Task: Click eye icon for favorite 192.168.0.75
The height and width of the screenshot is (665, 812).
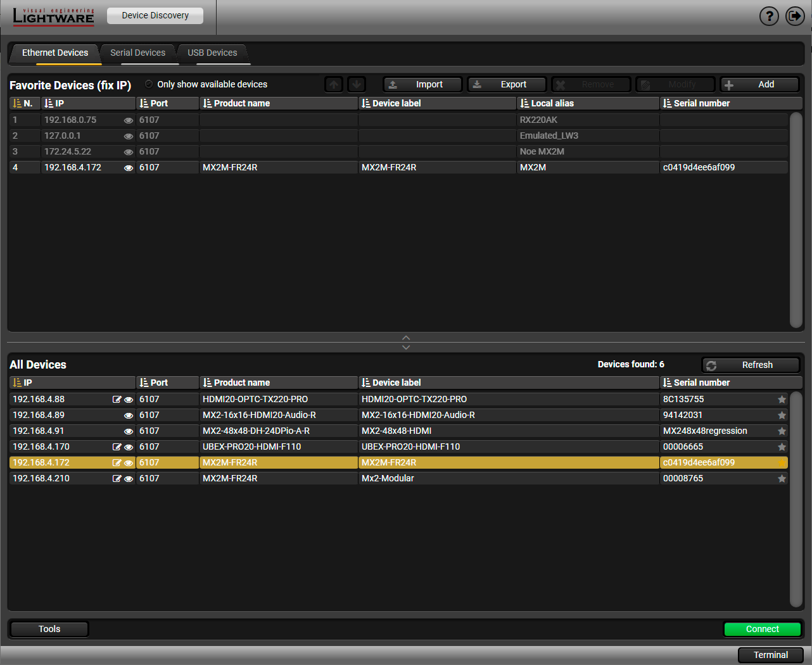Action: pyautogui.click(x=129, y=120)
